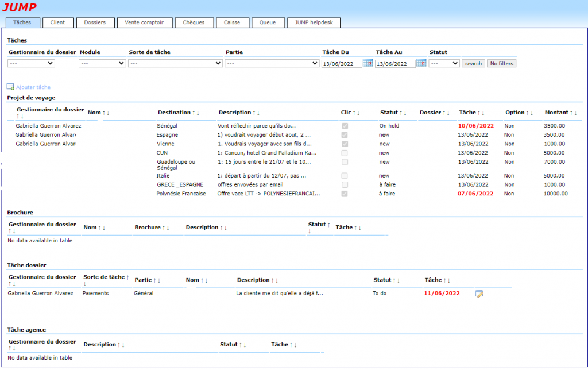This screenshot has width=588, height=370.
Task: Sort Projet de voyage by Destination ascending arrow
Action: (x=194, y=113)
